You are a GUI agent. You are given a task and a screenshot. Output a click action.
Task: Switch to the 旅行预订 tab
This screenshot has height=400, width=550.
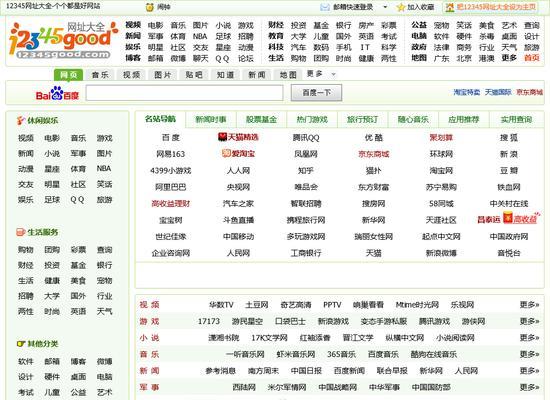coord(362,120)
